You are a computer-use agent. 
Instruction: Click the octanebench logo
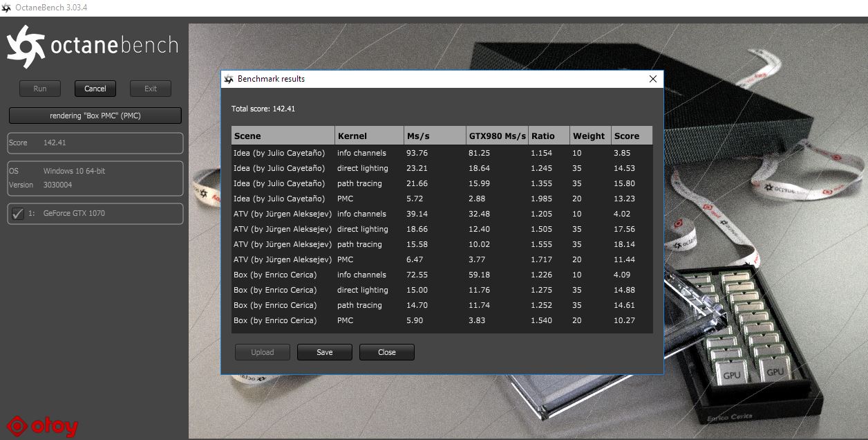click(93, 46)
